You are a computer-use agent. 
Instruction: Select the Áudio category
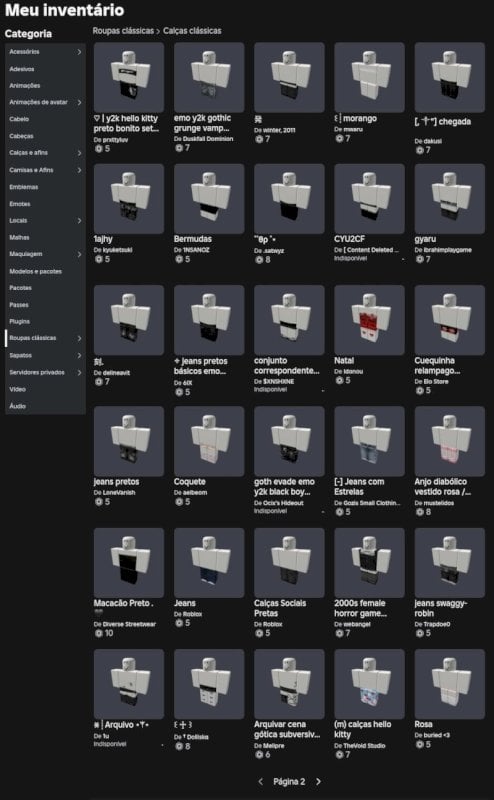45,406
